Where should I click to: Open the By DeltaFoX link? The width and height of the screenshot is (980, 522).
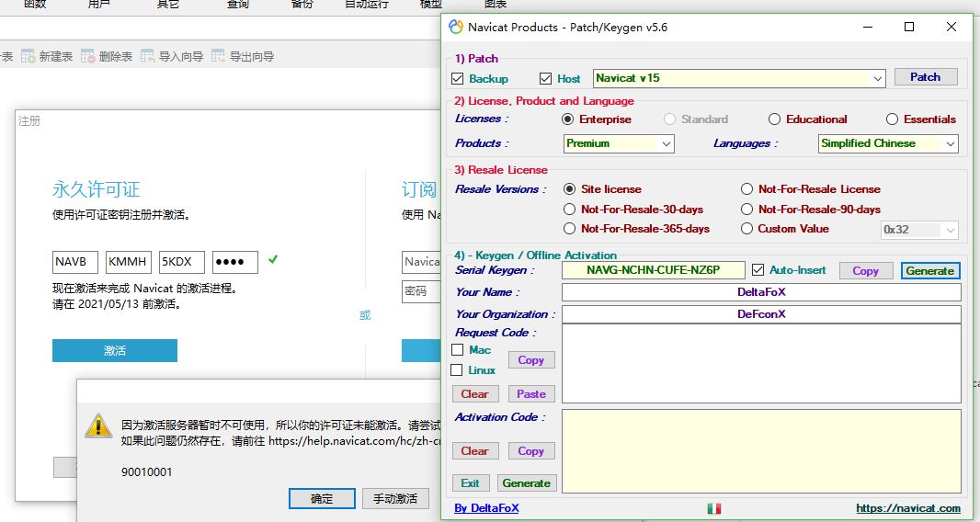(486, 508)
